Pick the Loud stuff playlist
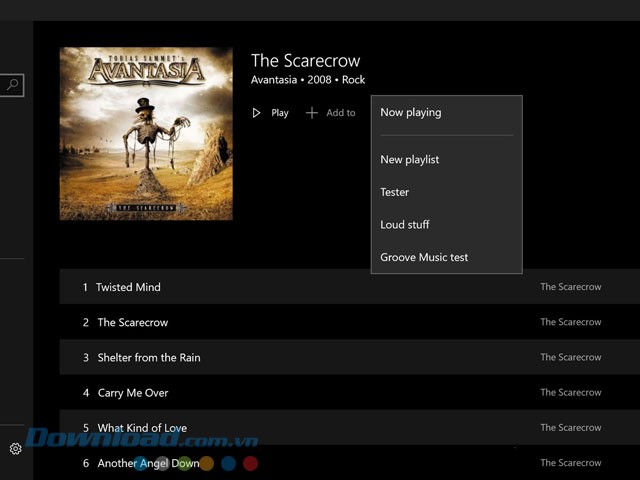 point(405,225)
